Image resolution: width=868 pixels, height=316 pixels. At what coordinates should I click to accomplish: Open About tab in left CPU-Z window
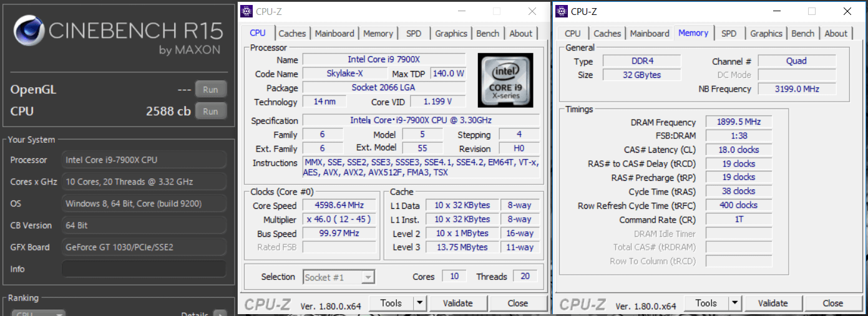[521, 34]
